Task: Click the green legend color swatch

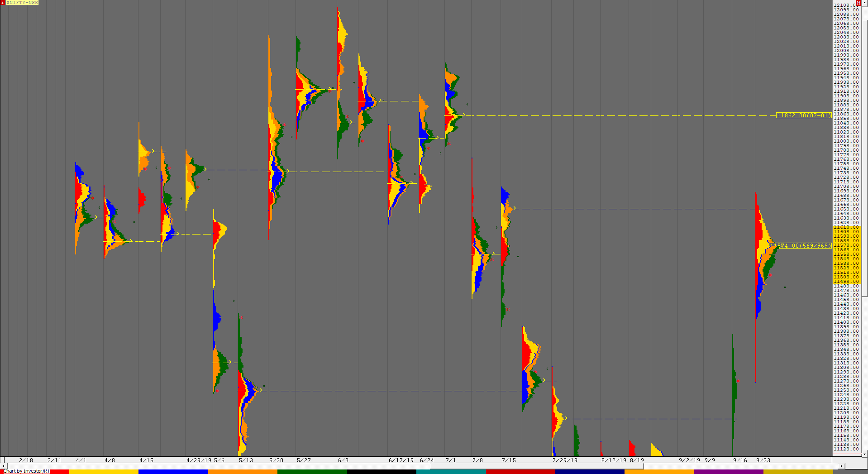Action: point(312,472)
